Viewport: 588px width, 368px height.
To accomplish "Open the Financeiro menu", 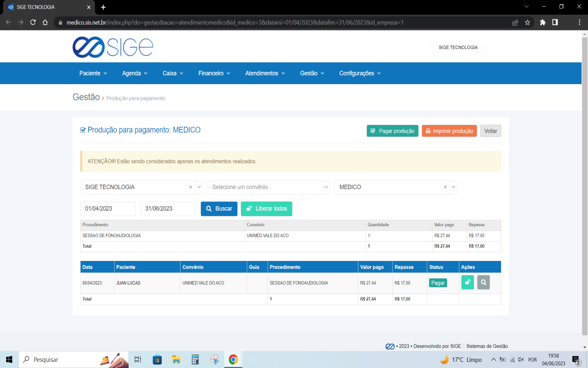I will [214, 73].
